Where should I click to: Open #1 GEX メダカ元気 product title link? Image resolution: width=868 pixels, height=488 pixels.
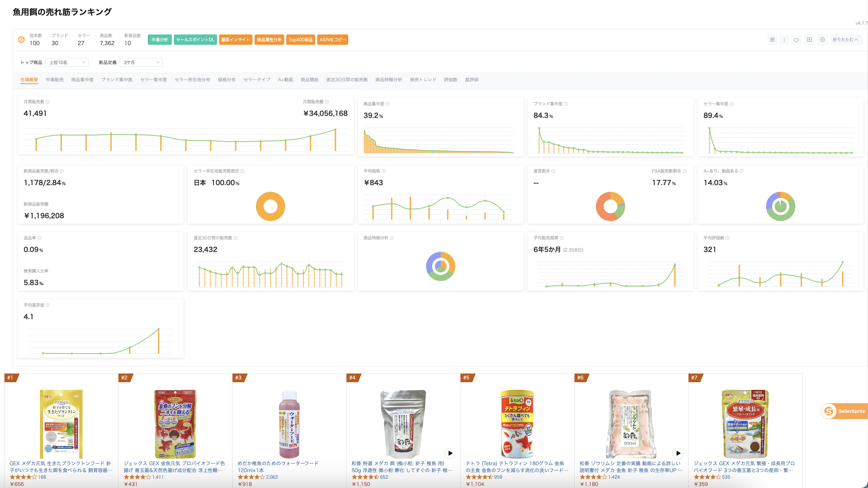point(61,467)
